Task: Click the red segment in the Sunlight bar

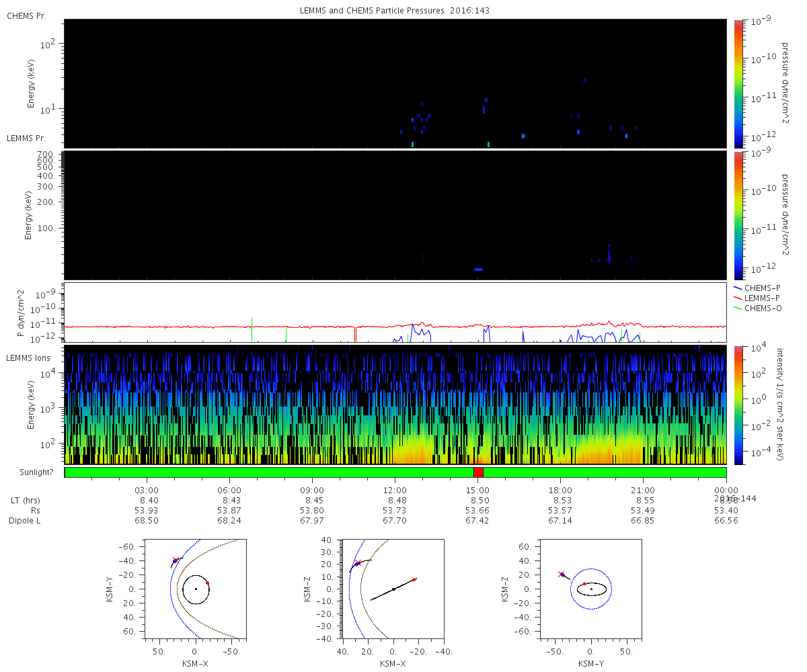Action: coord(478,472)
